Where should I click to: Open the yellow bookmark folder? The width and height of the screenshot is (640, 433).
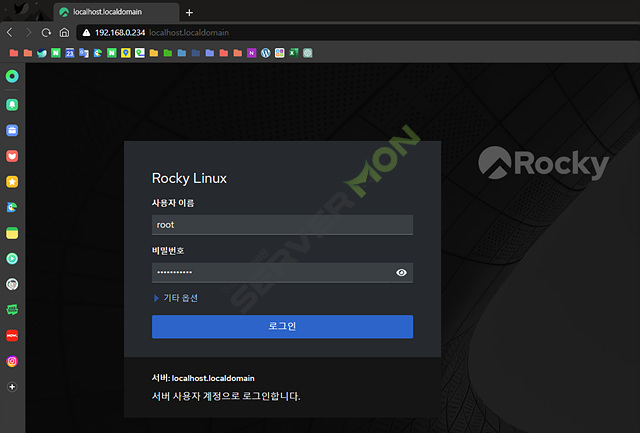[153, 53]
